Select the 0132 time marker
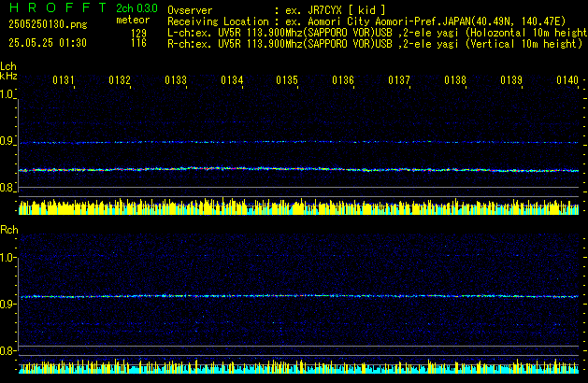This screenshot has width=588, height=383. (120, 80)
